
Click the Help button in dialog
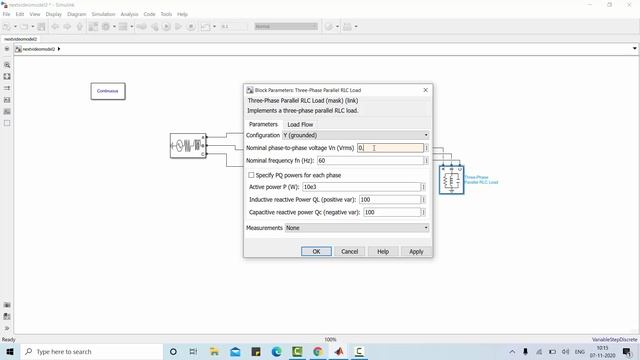coord(383,251)
